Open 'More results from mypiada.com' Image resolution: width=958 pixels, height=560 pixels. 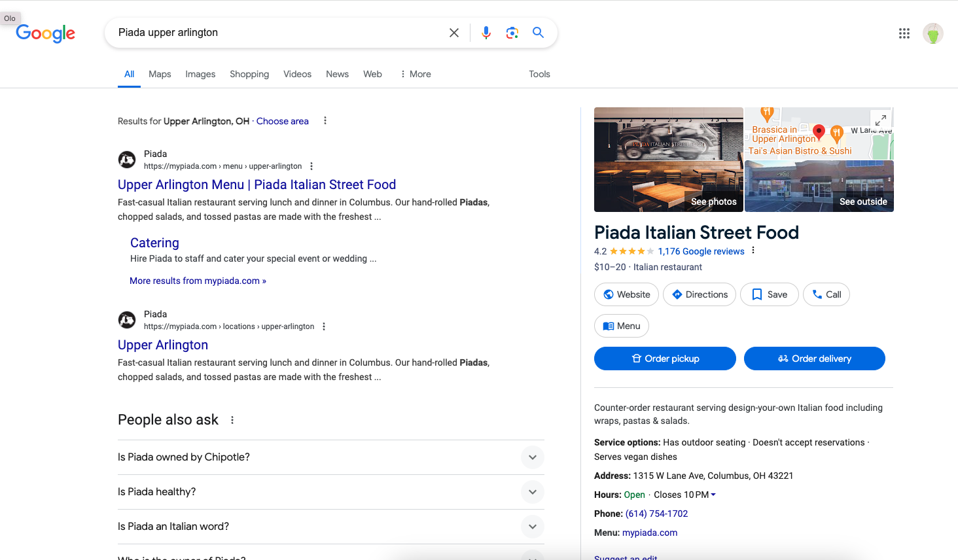(x=198, y=281)
